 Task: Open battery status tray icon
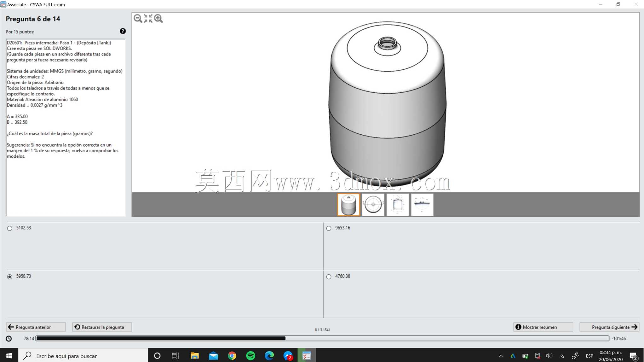coord(525,356)
